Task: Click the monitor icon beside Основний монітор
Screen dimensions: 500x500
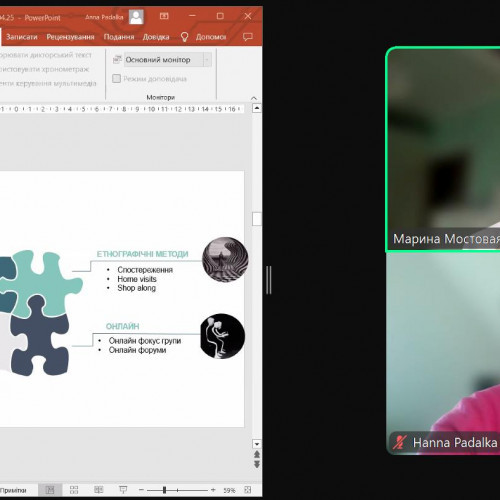Action: [x=117, y=60]
